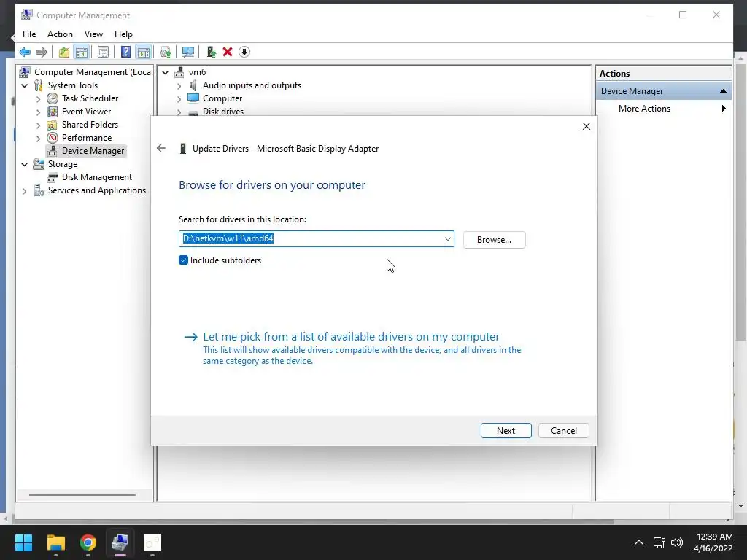Open the driver location dropdown arrow

[x=448, y=239]
